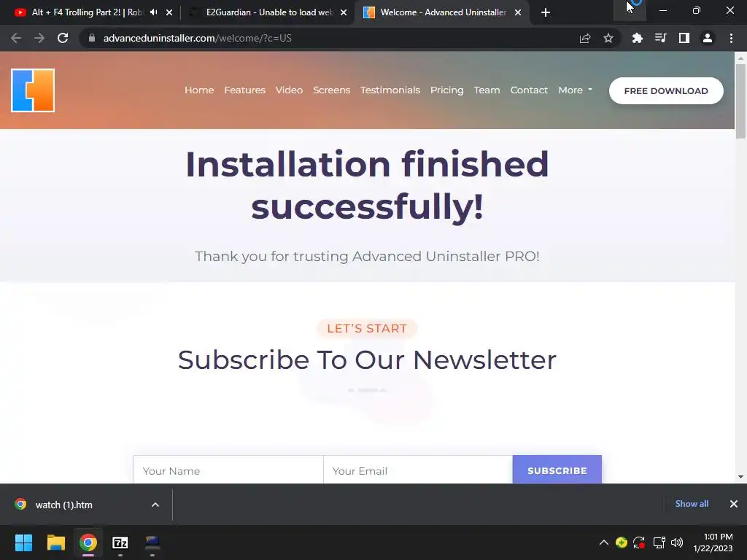The image size is (747, 560).
Task: Open network settings tray icon
Action: [659, 542]
